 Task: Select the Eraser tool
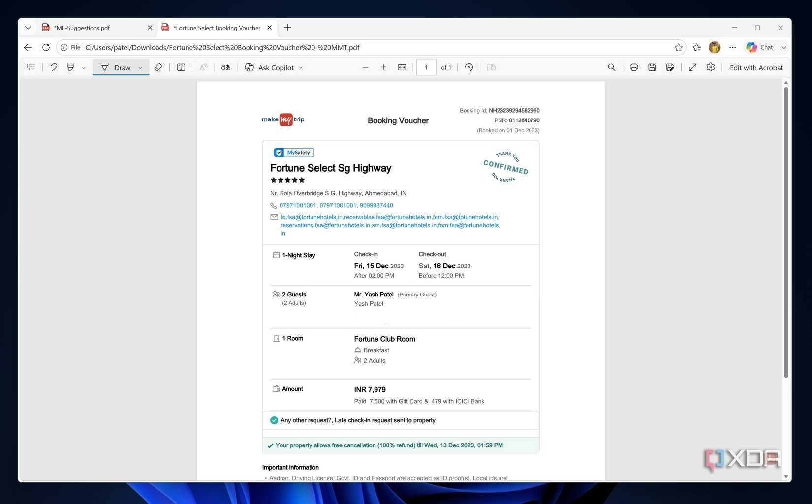point(158,67)
